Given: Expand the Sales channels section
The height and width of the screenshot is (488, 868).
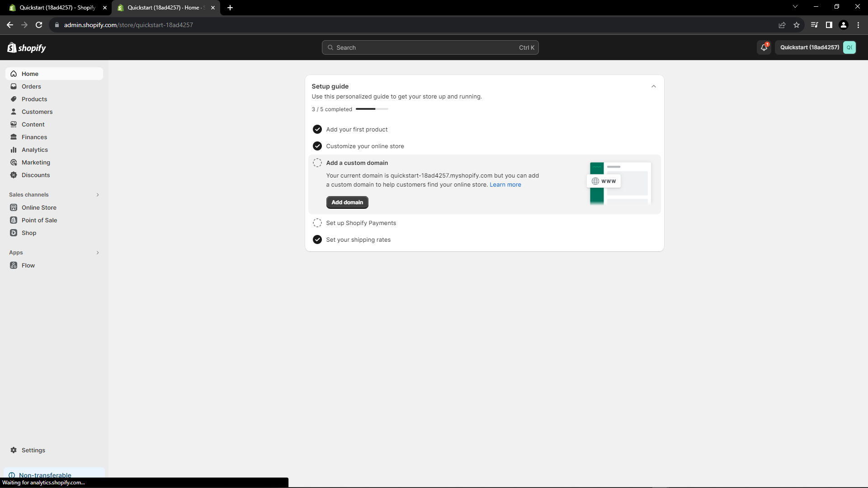Looking at the screenshot, I should [x=98, y=194].
